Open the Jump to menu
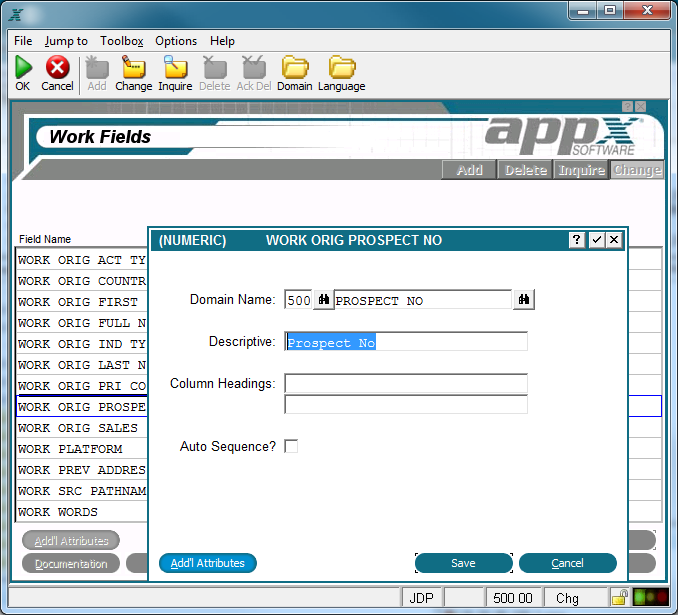Image resolution: width=678 pixels, height=615 pixels. click(66, 41)
